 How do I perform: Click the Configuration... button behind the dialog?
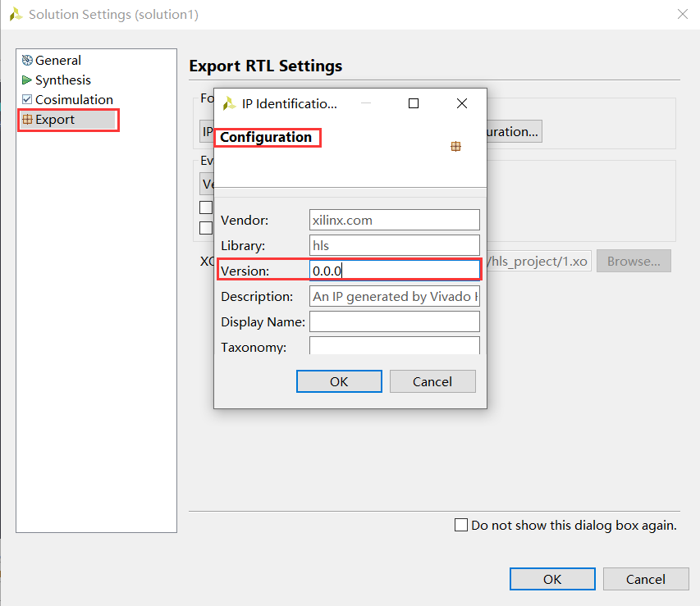(515, 132)
